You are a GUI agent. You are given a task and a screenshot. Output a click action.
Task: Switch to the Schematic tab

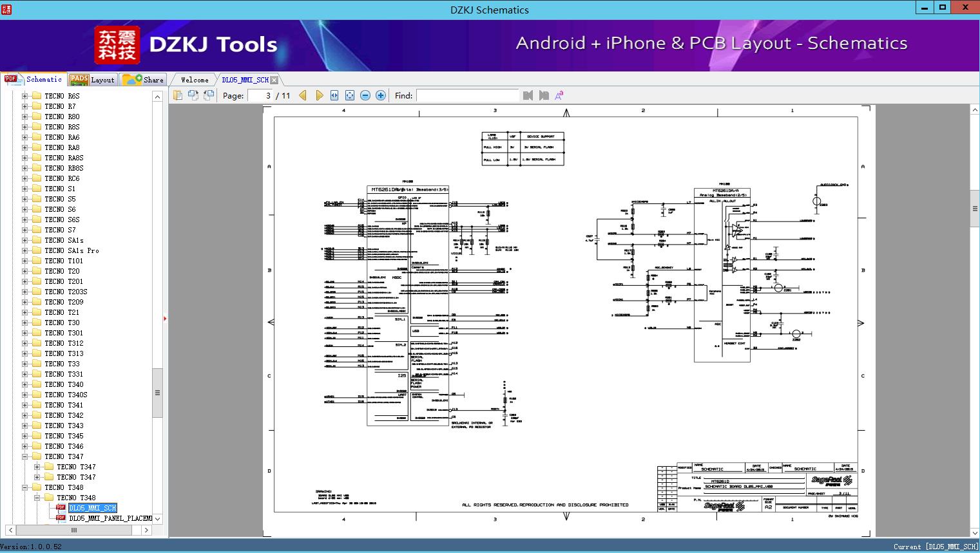pos(34,79)
